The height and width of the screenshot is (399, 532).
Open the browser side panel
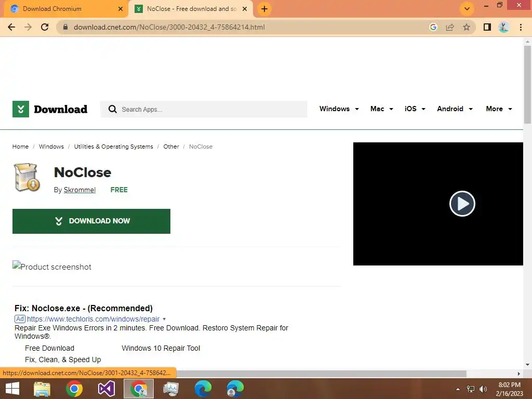(x=487, y=27)
